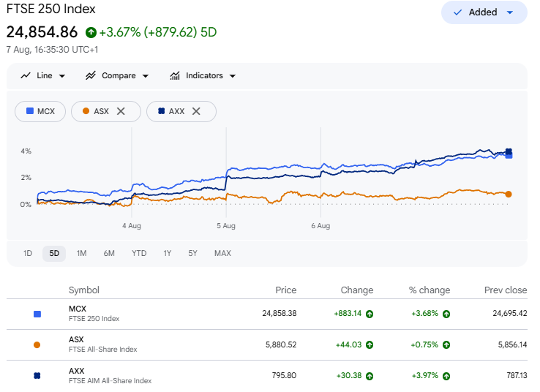Click the % change column header

click(x=430, y=290)
